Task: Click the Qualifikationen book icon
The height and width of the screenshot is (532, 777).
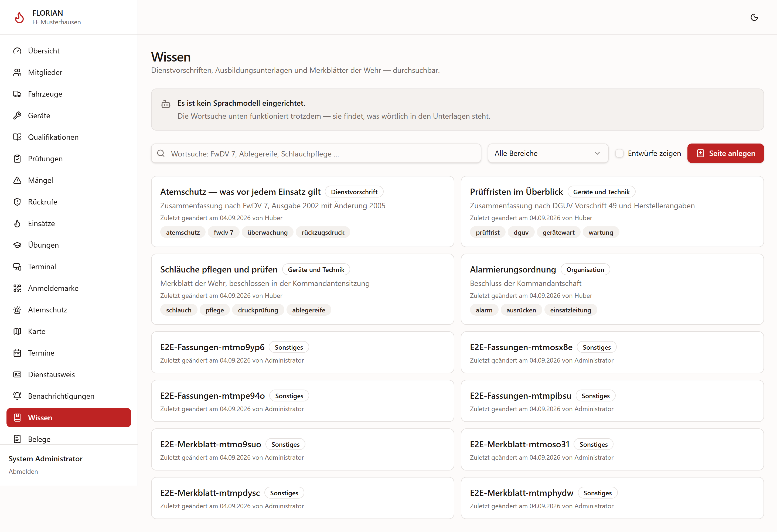Action: 17,137
